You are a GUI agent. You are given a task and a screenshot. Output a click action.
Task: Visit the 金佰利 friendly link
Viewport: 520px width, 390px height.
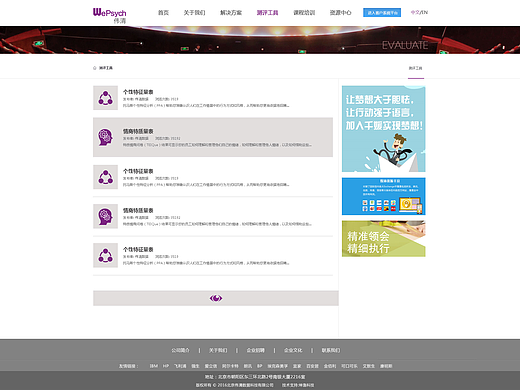click(330, 366)
